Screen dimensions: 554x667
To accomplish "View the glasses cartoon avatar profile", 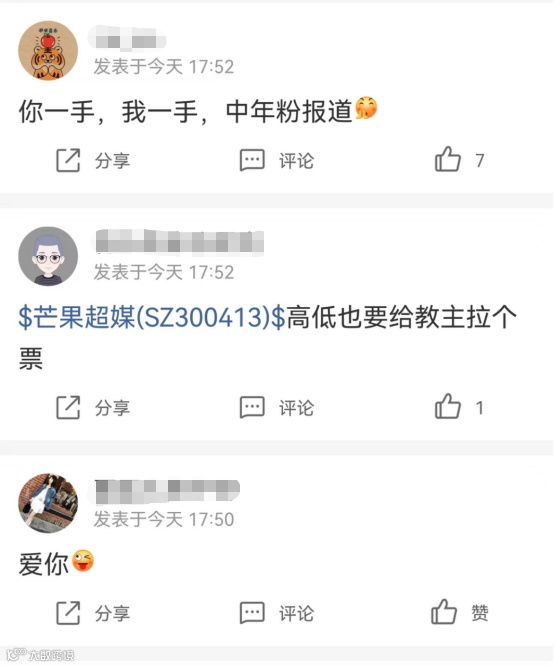I will click(48, 256).
